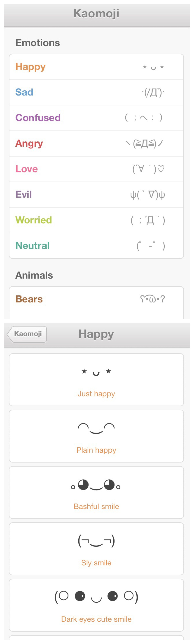Click the Sly smile caption
Screen dimensions: 194x644
point(96,563)
